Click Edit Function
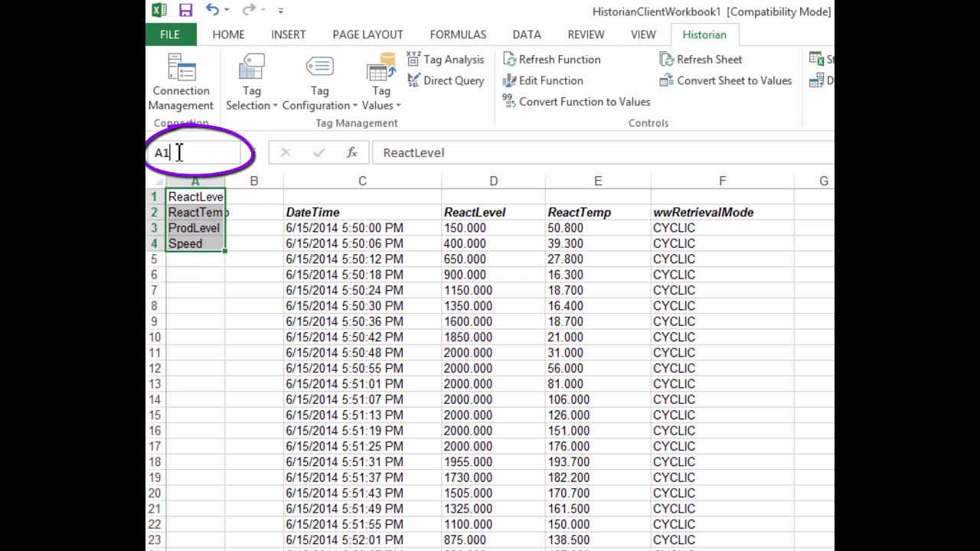 point(543,80)
